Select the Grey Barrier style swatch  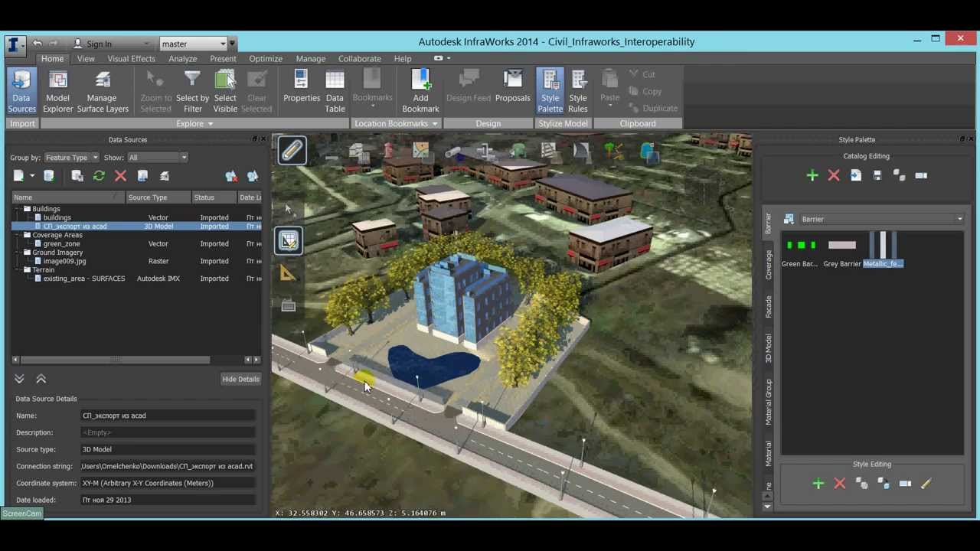click(841, 250)
